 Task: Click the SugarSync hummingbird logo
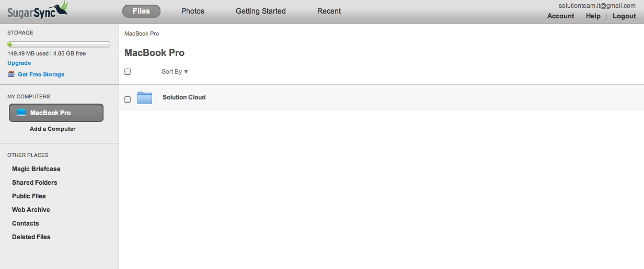pos(37,10)
